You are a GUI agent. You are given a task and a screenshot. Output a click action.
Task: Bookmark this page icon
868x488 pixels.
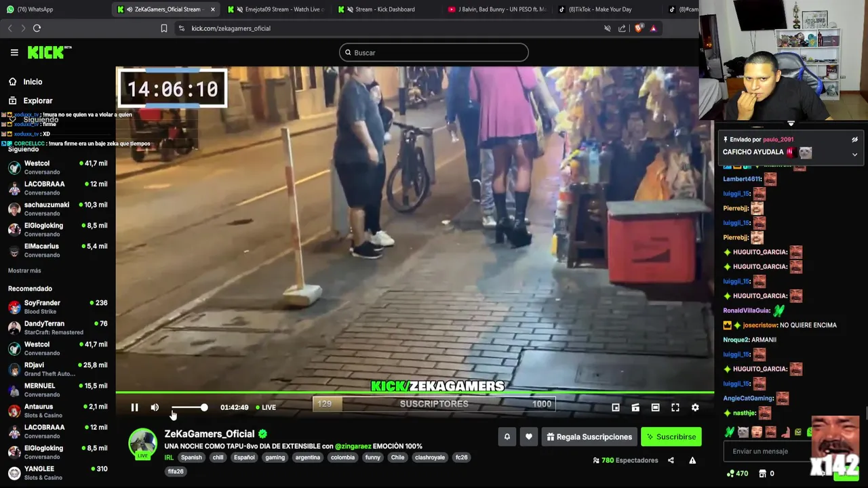click(164, 28)
